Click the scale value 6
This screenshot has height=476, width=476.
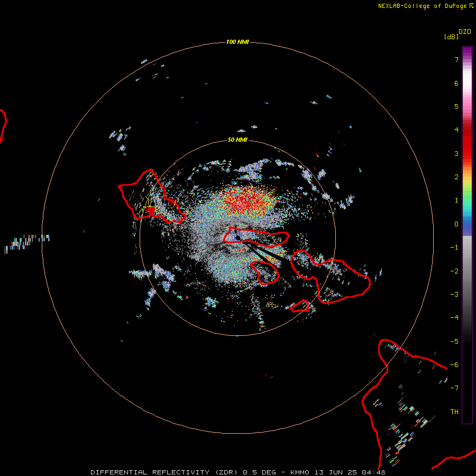click(x=456, y=83)
